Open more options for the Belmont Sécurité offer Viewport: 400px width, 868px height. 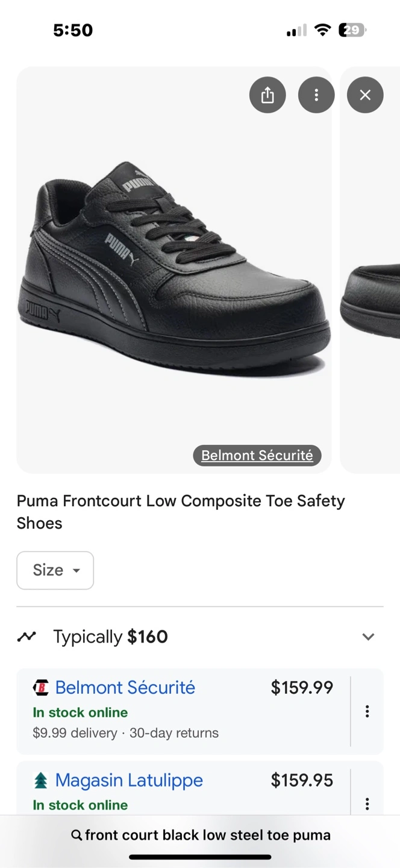(367, 711)
